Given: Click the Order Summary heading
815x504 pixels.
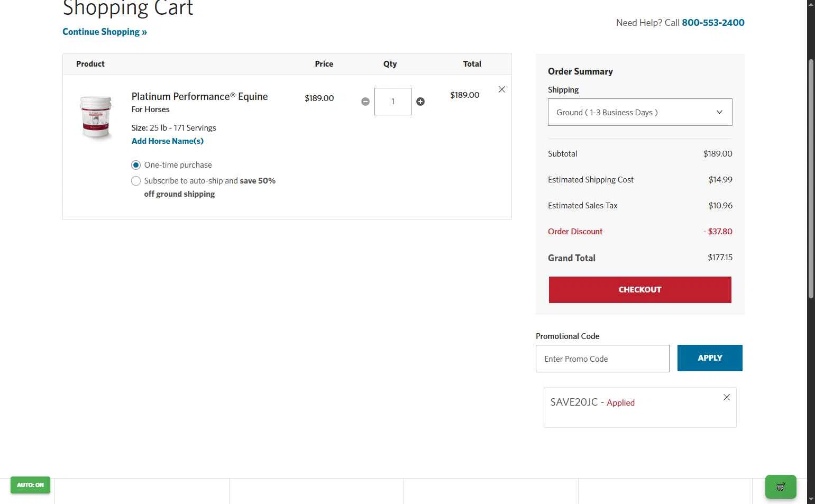Looking at the screenshot, I should click(x=580, y=71).
